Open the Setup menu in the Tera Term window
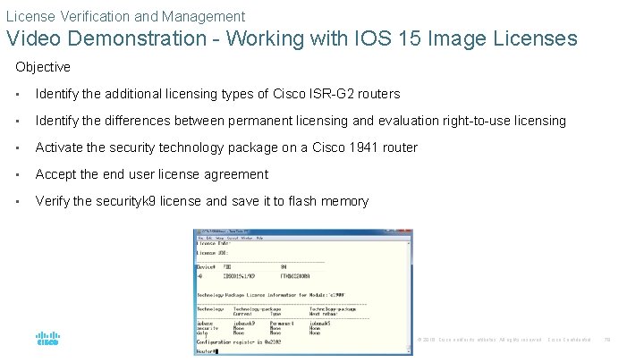 pyautogui.click(x=220, y=238)
